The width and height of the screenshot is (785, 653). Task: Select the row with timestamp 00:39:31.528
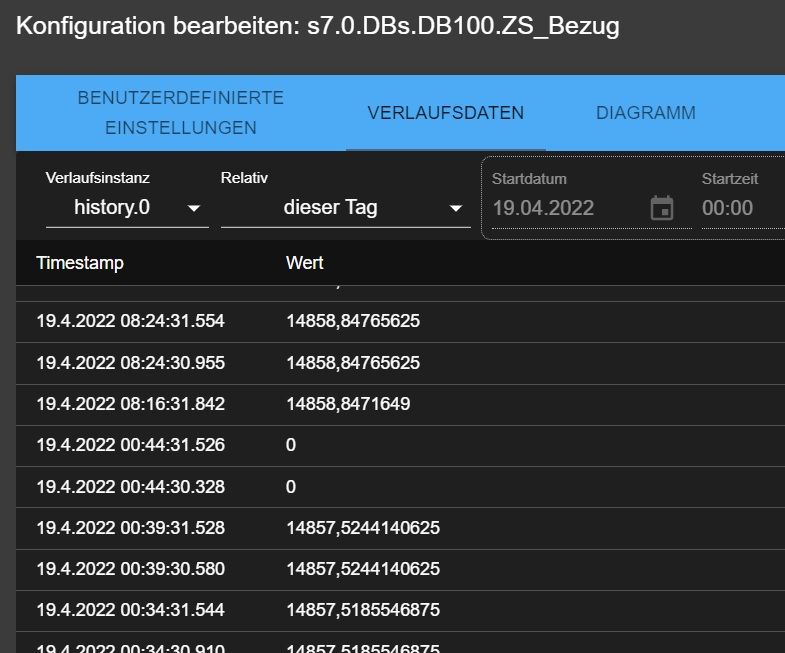401,529
